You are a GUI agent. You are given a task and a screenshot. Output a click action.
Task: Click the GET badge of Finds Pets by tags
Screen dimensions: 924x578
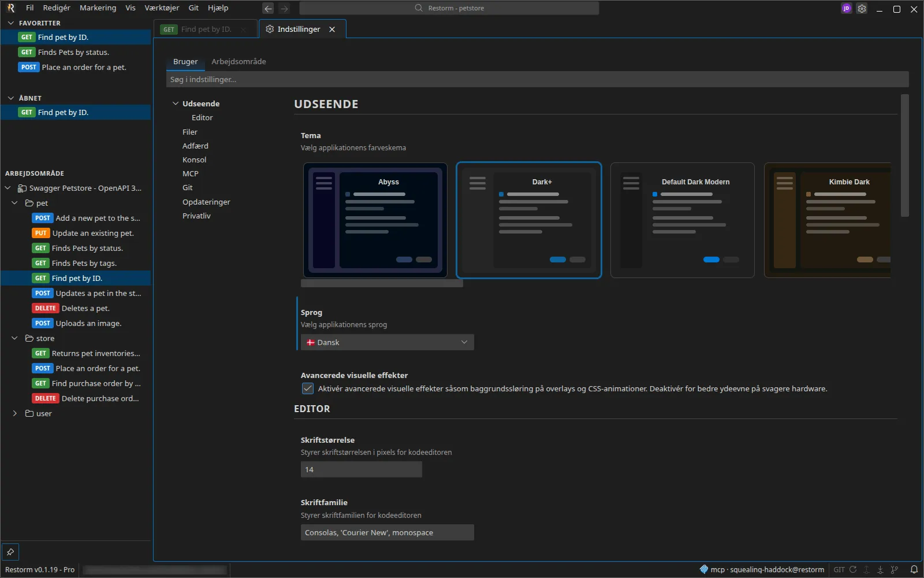40,263
